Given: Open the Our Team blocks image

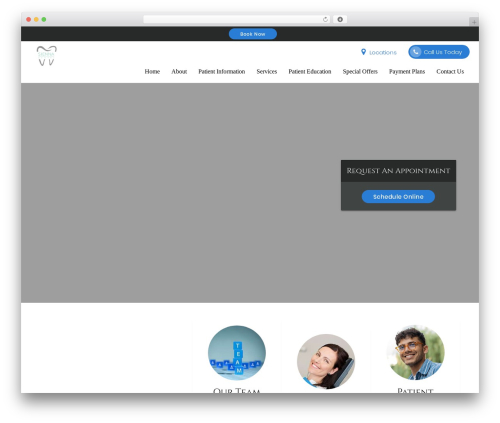Looking at the screenshot, I should pyautogui.click(x=237, y=353).
